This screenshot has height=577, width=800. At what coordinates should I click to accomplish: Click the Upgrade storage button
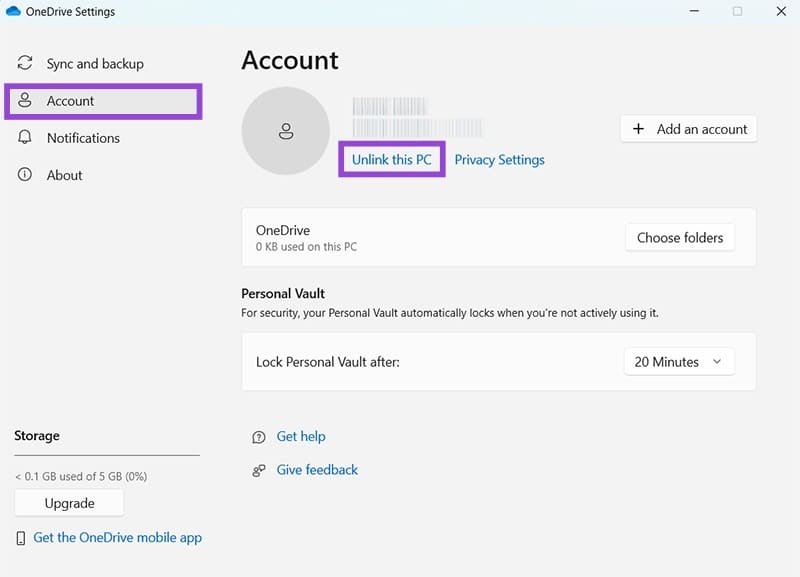click(69, 503)
